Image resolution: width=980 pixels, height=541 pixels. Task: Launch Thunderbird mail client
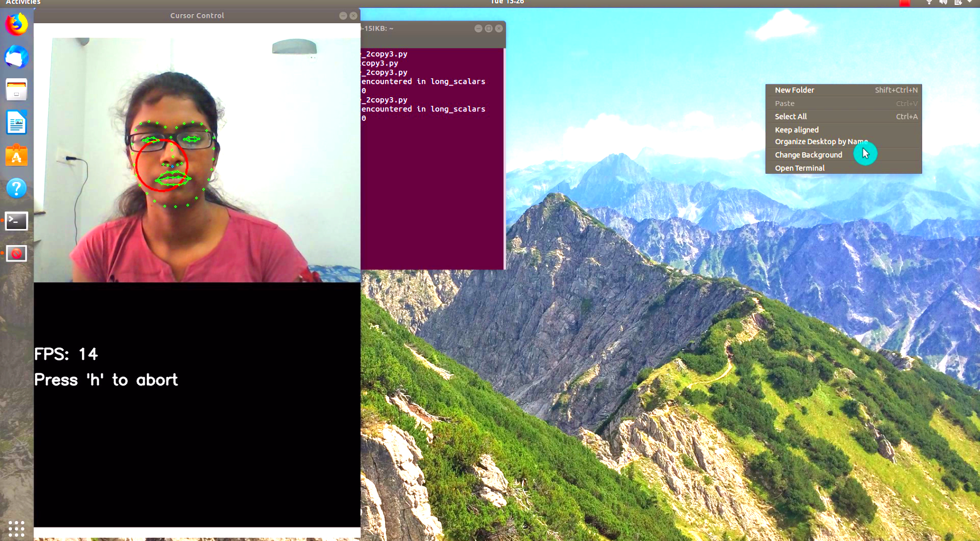(16, 57)
